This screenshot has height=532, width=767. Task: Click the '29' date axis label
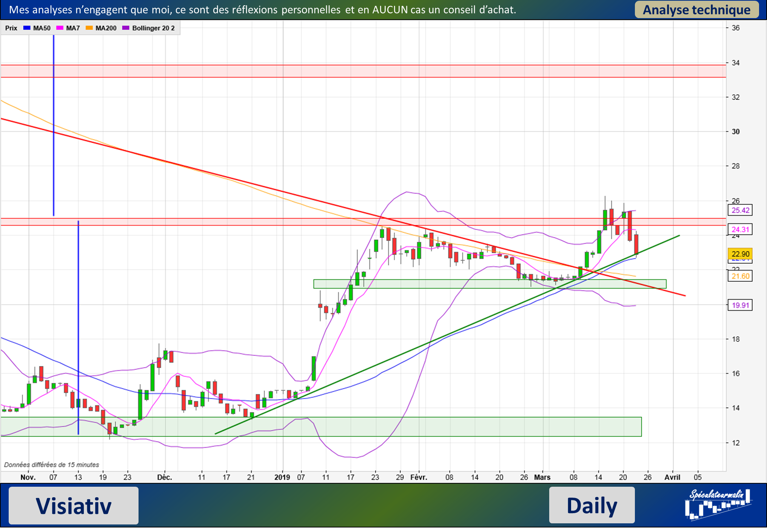click(x=400, y=477)
